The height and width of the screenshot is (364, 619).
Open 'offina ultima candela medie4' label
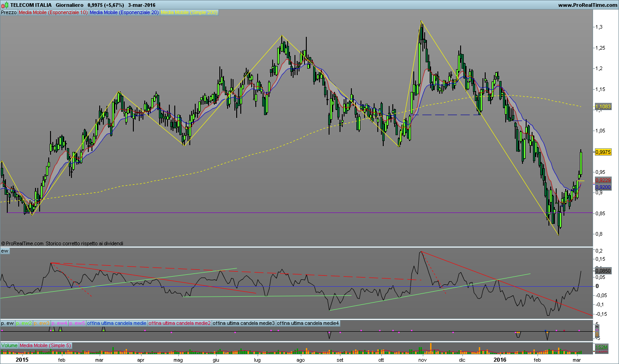point(308,323)
